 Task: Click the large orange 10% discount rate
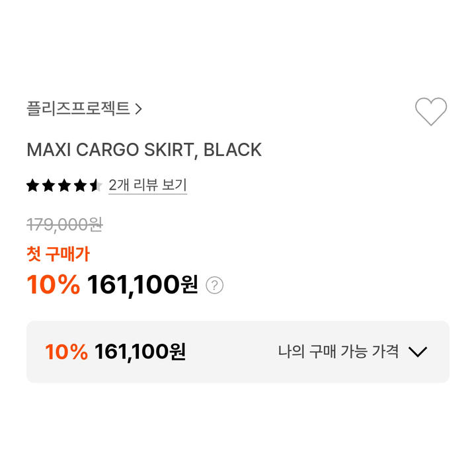(x=54, y=284)
